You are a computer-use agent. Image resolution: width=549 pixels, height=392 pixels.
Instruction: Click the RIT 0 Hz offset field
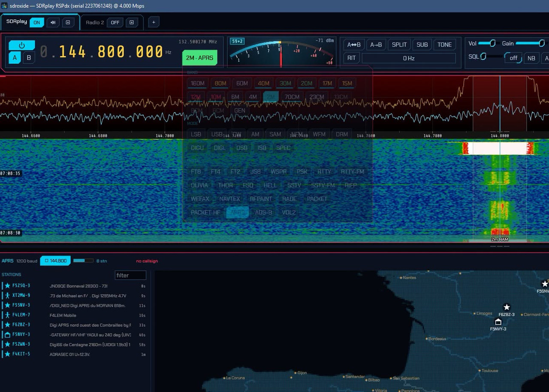(x=408, y=58)
